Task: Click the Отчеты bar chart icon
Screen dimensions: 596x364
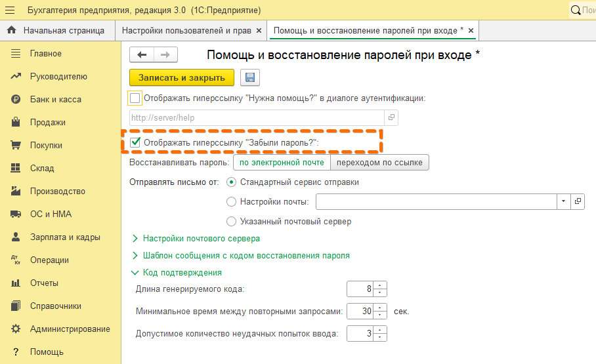Action: [16, 283]
